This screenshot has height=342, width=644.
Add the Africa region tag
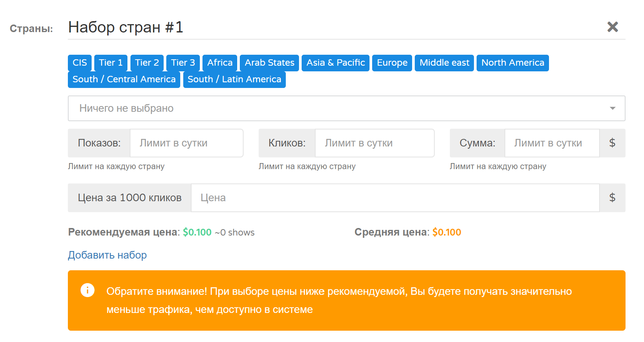[x=219, y=63]
